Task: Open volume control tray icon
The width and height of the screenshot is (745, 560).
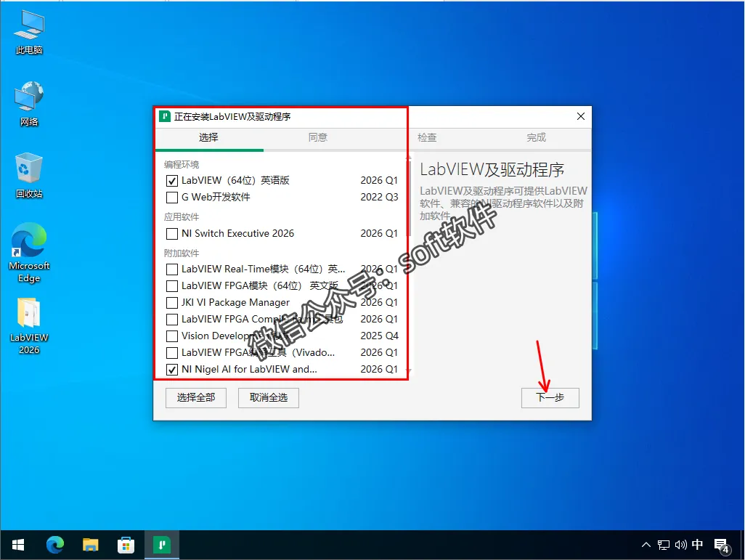Action: 681,545
